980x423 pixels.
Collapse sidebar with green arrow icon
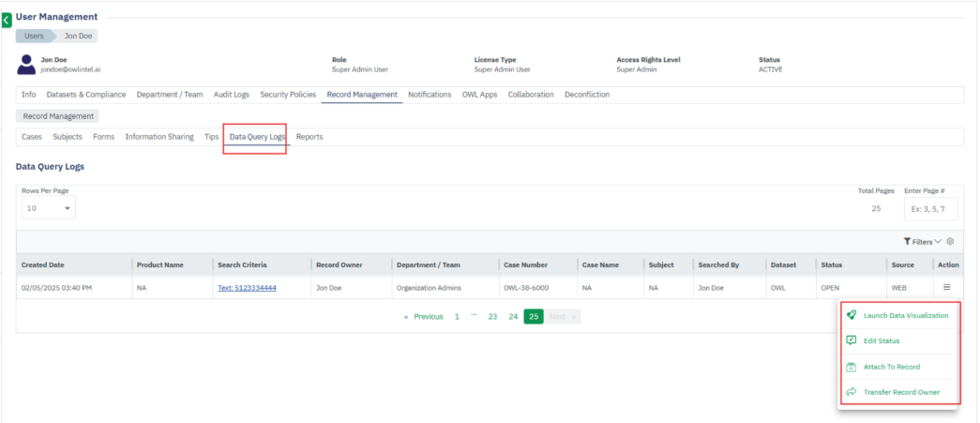coord(7,20)
